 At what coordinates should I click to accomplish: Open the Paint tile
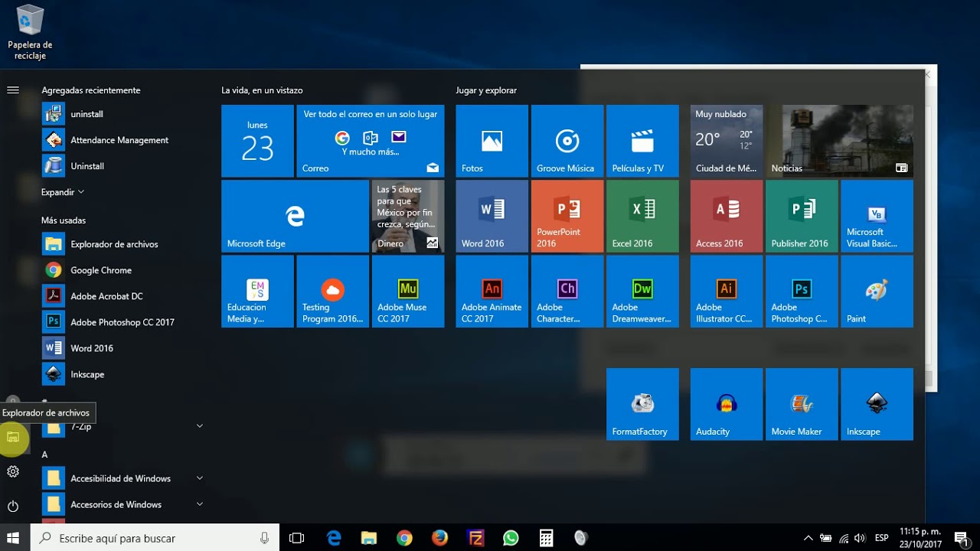tap(877, 292)
